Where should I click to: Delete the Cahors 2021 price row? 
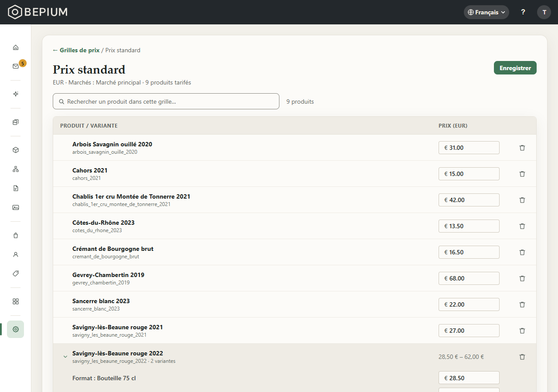point(522,174)
